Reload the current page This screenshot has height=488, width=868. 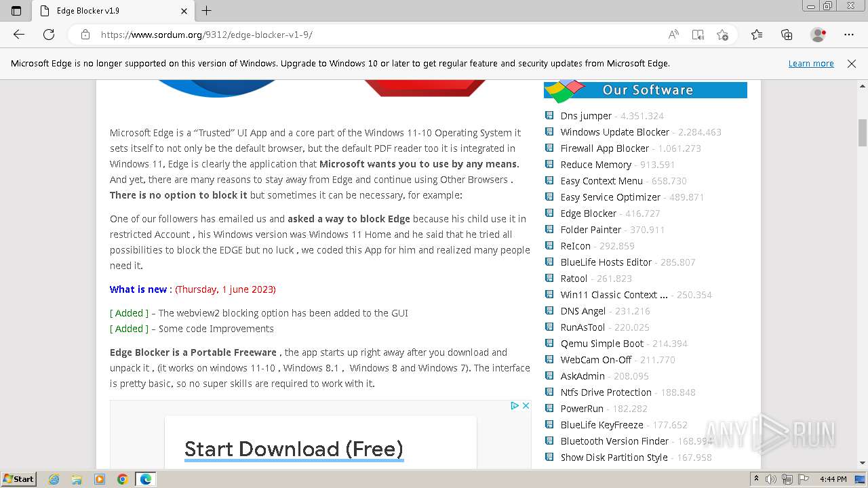[x=49, y=35]
